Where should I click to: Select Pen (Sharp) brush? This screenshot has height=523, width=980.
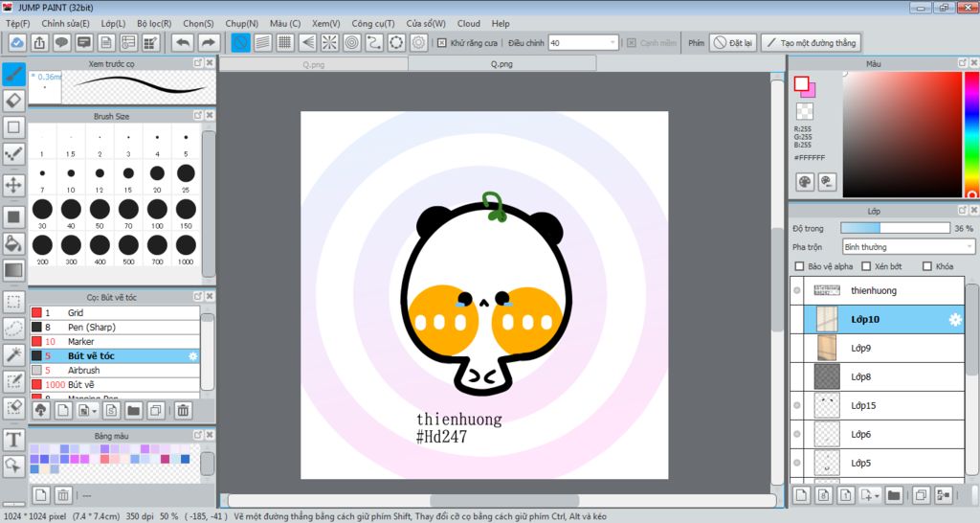coord(115,328)
